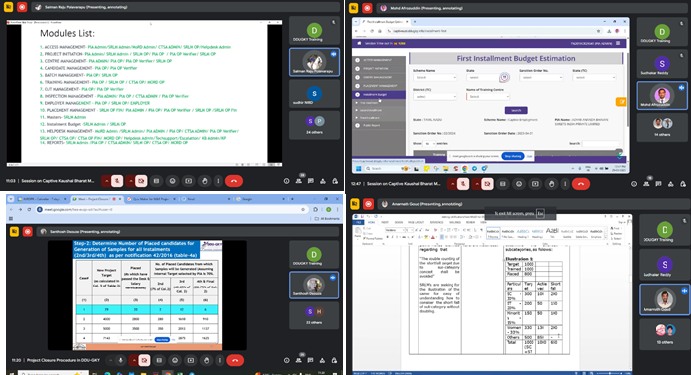691x375 pixels.
Task: Mute microphone in Project Closure Procedure meeting
Action: pyautogui.click(x=120, y=360)
